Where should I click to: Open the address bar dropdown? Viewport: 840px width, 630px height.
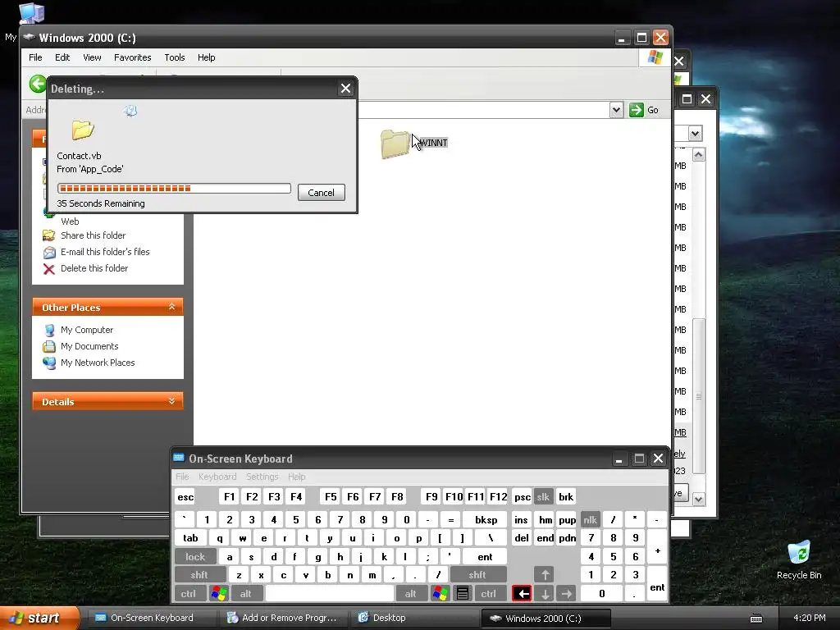click(616, 110)
